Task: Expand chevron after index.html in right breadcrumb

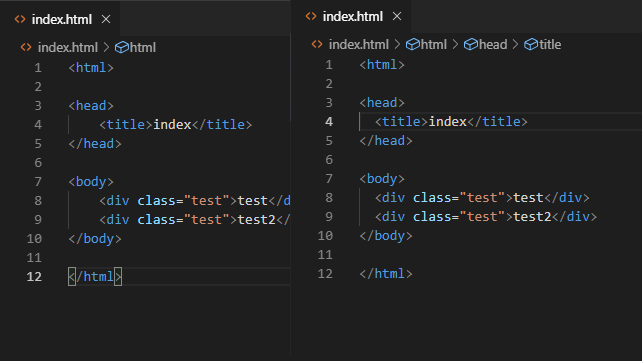Action: pos(398,45)
